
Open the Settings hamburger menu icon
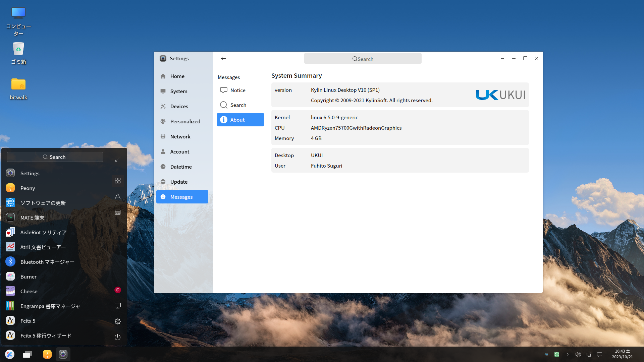pos(502,58)
